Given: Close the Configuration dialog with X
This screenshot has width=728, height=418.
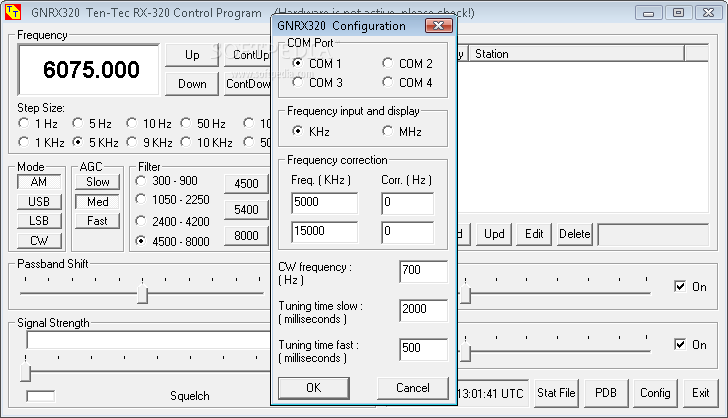Looking at the screenshot, I should [x=439, y=26].
